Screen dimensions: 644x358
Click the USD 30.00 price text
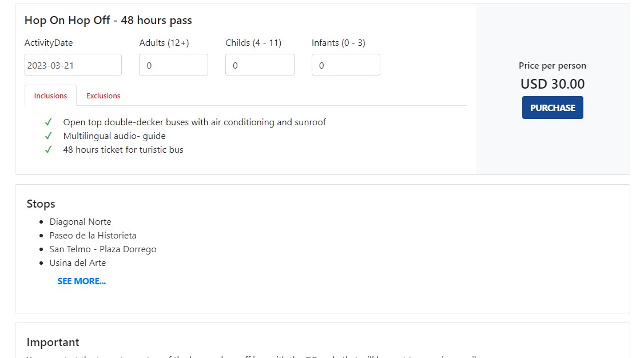pyautogui.click(x=552, y=84)
